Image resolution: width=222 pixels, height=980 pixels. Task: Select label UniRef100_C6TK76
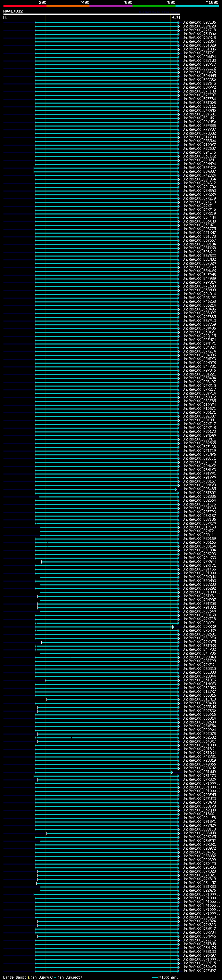[199, 504]
